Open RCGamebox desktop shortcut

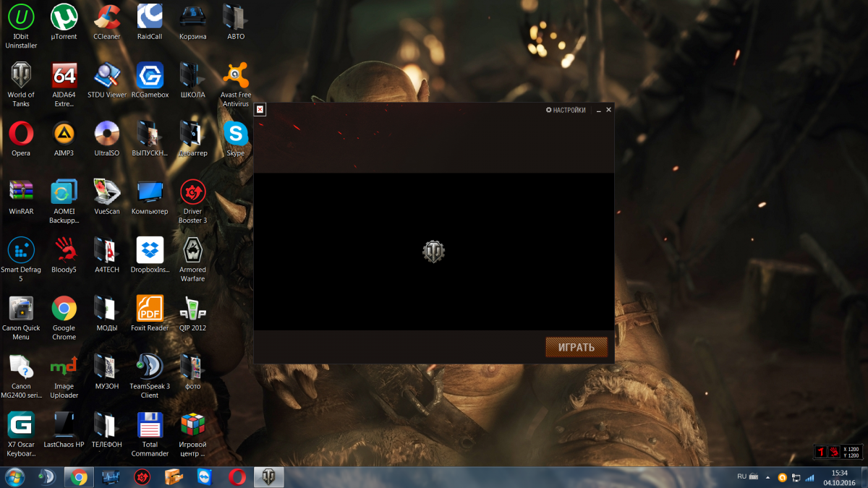pos(150,81)
